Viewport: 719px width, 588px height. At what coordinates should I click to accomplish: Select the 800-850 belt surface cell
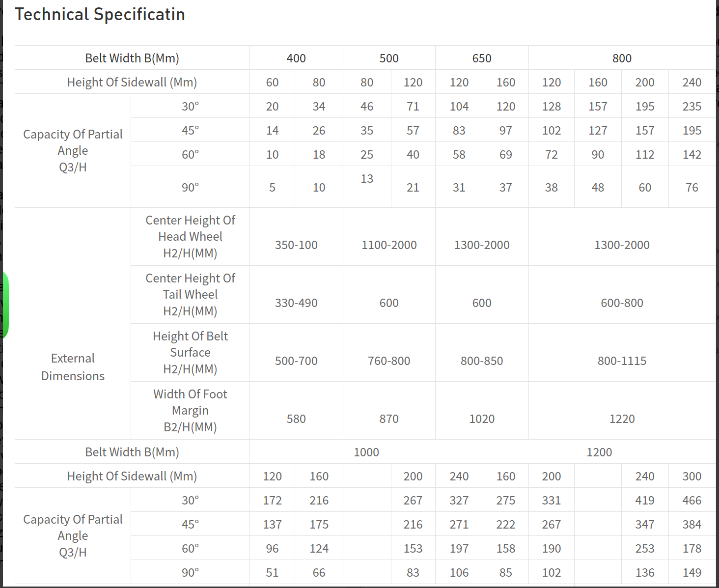[482, 361]
